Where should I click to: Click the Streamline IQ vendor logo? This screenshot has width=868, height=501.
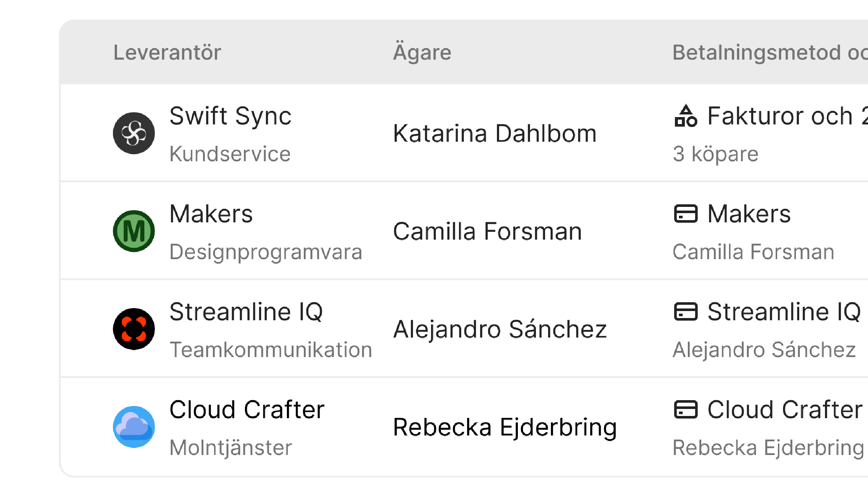click(134, 329)
